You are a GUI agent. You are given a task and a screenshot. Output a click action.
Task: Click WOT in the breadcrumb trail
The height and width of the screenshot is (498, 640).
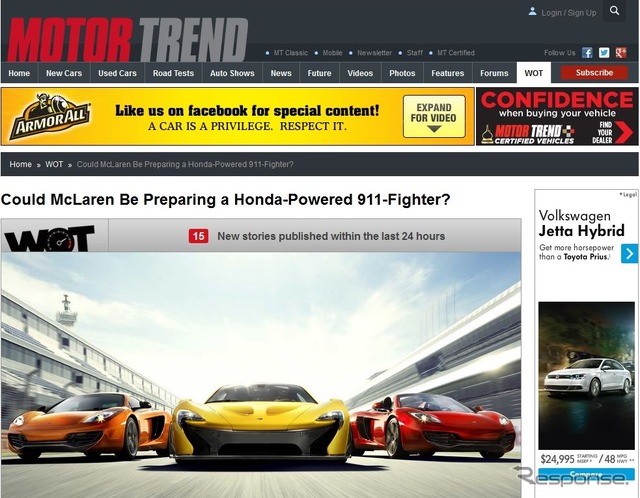coord(54,164)
